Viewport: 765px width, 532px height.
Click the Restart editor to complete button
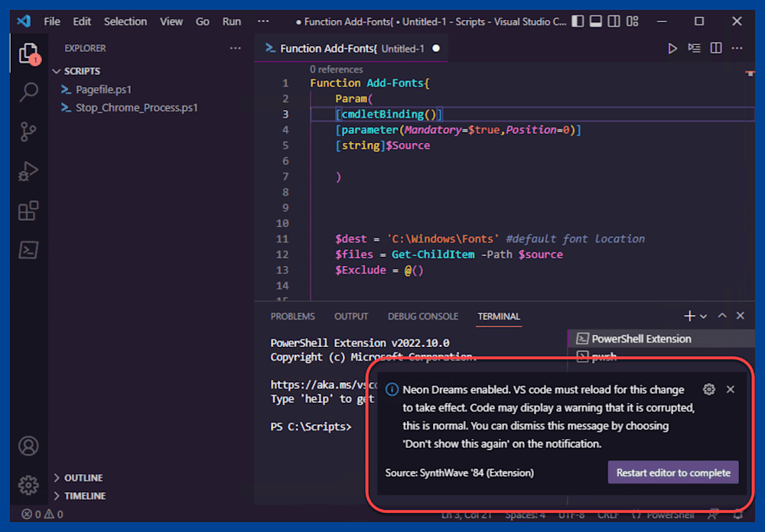click(672, 472)
